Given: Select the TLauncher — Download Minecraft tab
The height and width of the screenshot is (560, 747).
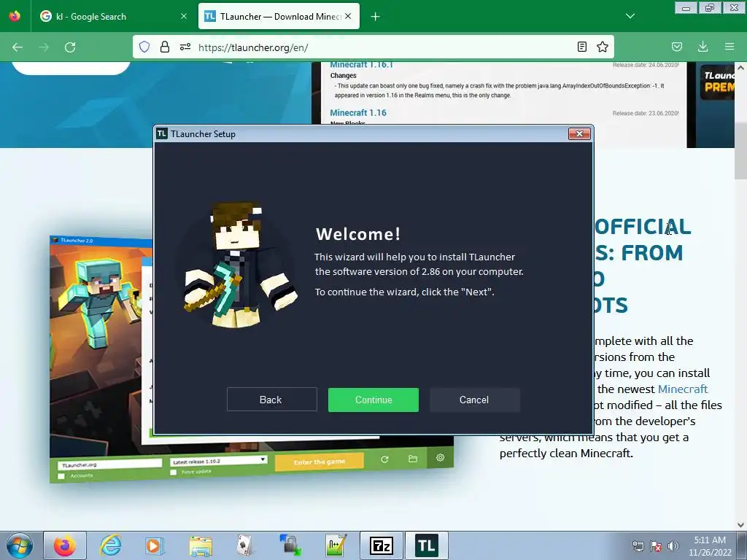Looking at the screenshot, I should point(279,16).
